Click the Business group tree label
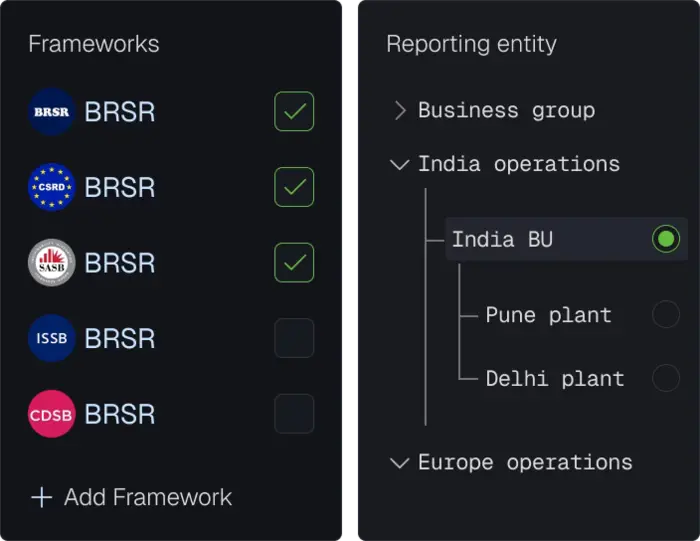The height and width of the screenshot is (541, 700). (x=507, y=110)
